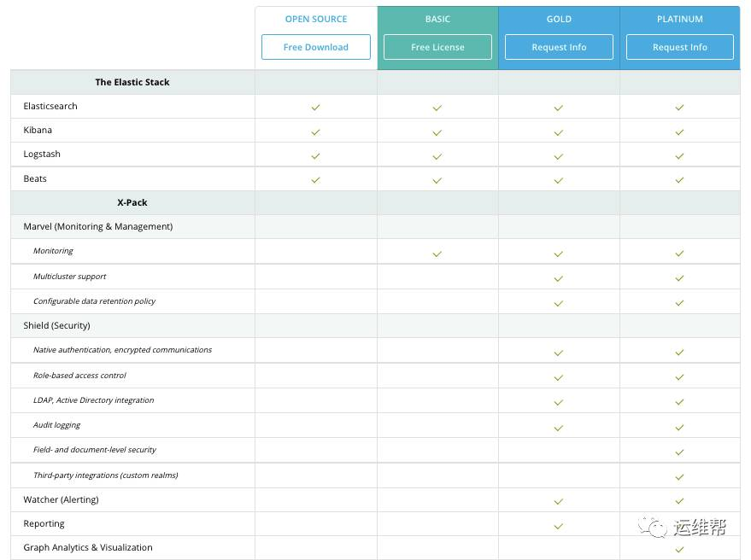
Task: Click the Logstash checkmark under GOLD
Action: (558, 155)
